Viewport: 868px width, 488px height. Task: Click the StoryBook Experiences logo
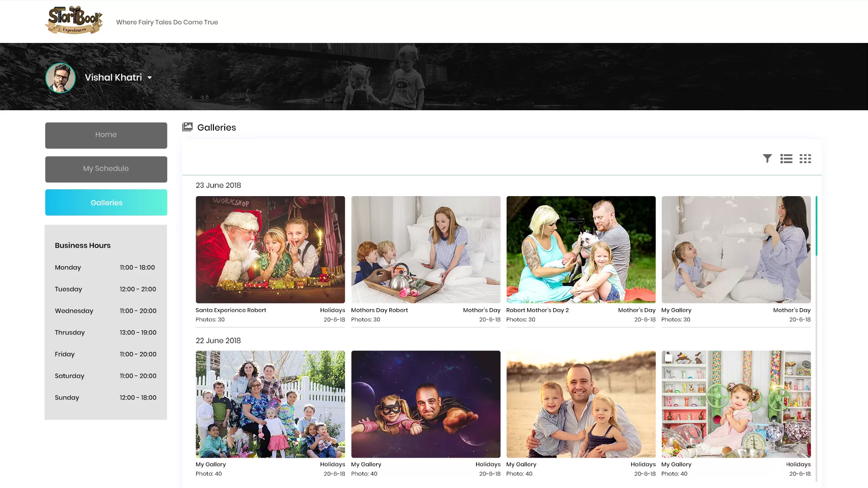(x=75, y=20)
